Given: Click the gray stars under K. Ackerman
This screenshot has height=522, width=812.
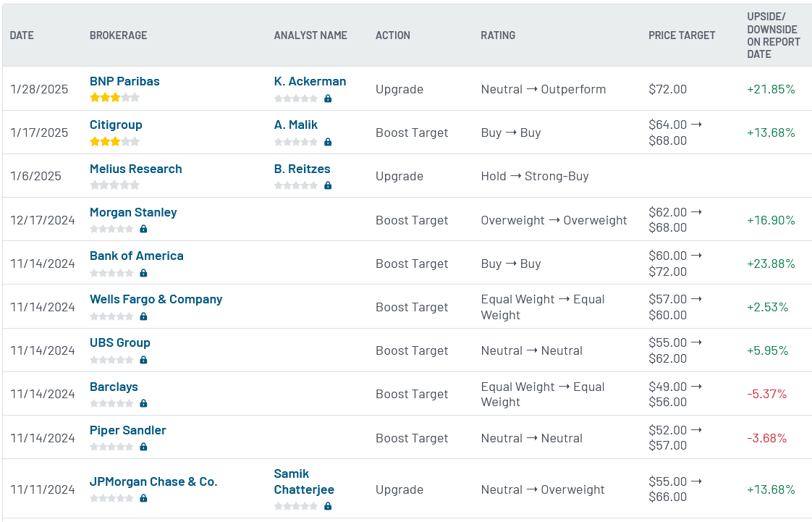Looking at the screenshot, I should pyautogui.click(x=296, y=98).
